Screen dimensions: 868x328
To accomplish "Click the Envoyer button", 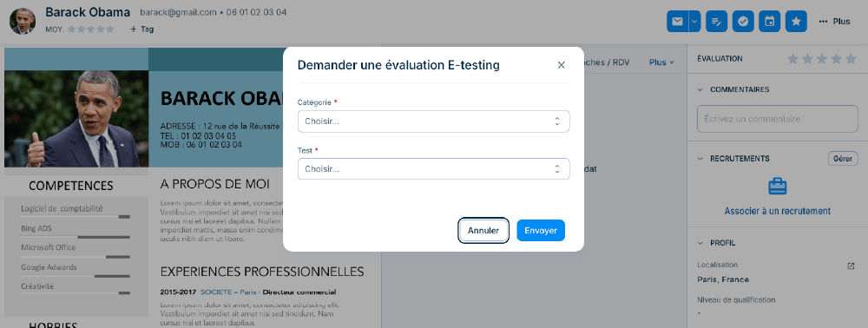I will (x=541, y=231).
